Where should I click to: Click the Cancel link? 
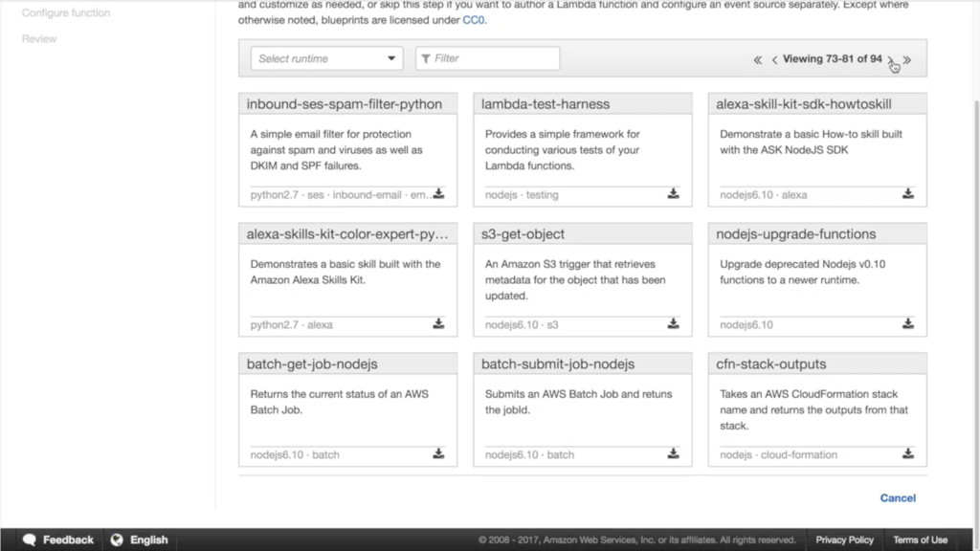(898, 497)
